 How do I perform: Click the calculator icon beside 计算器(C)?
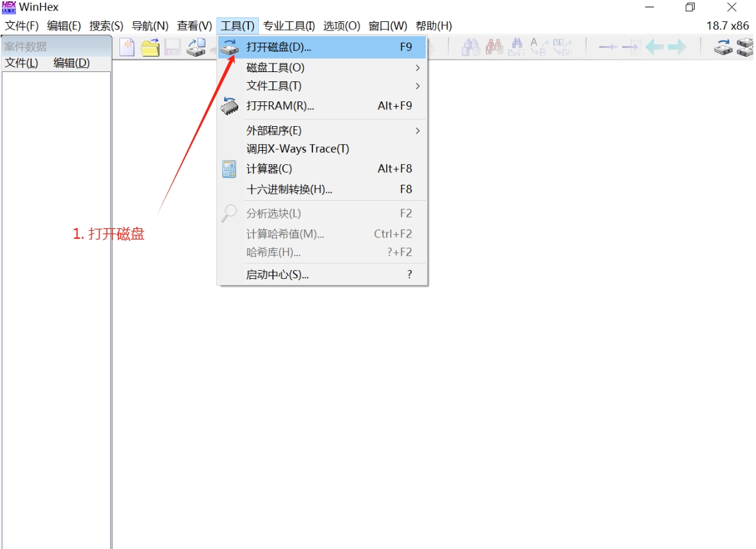coord(230,169)
